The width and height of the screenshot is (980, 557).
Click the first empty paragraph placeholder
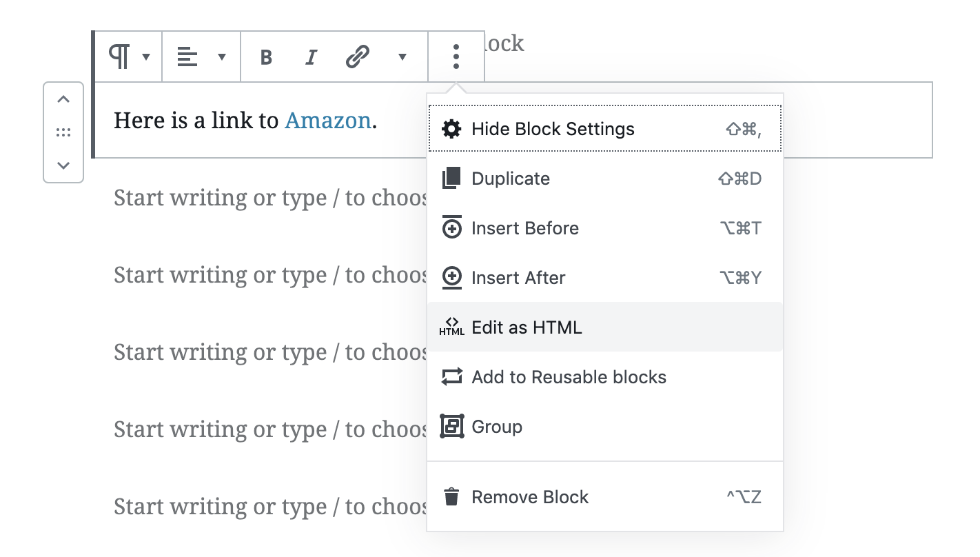pos(269,198)
